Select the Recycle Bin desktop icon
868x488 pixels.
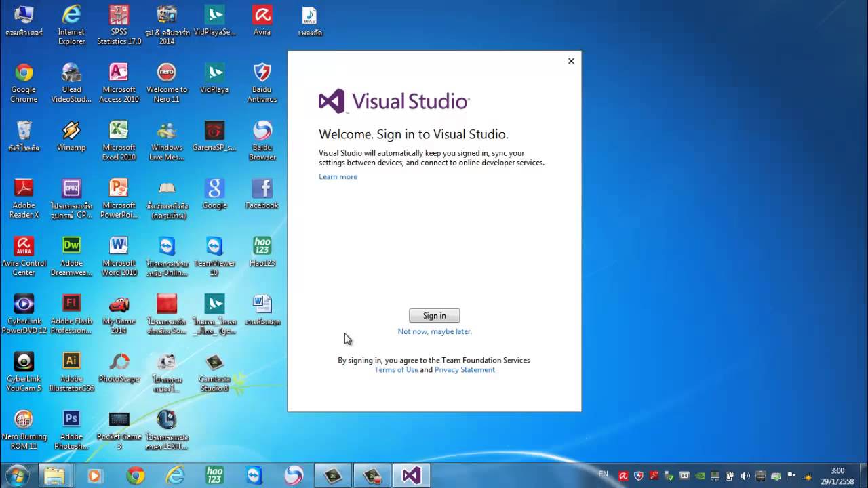coord(24,136)
